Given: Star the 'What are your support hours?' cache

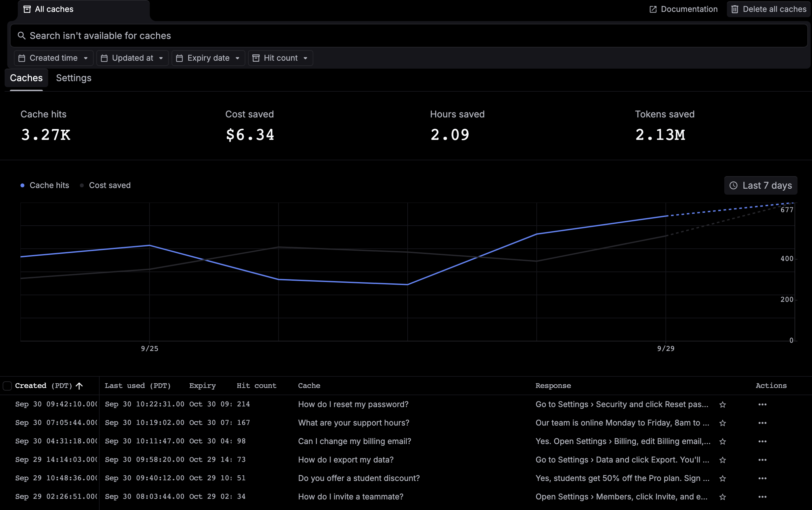Looking at the screenshot, I should coord(722,423).
